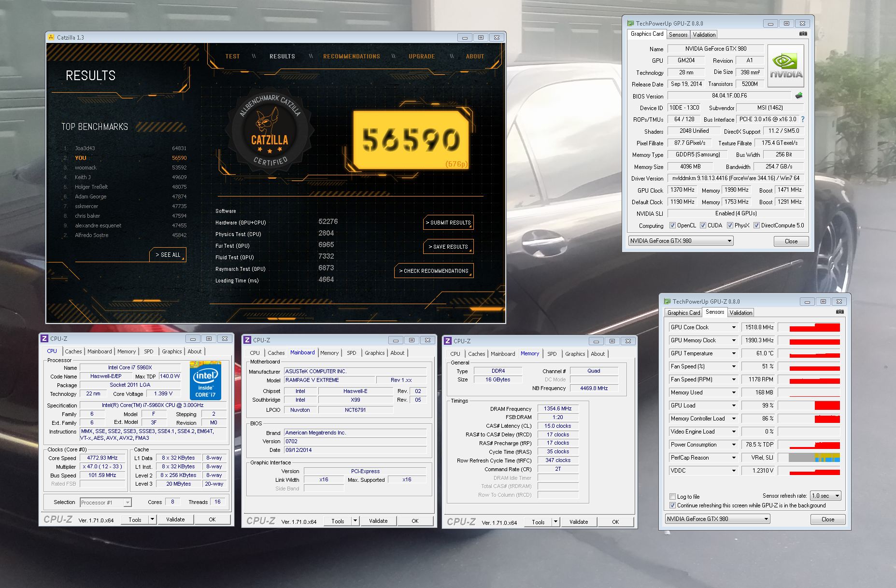Click the GPU name field in GPU-Z
The width and height of the screenshot is (896, 588).
716,49
